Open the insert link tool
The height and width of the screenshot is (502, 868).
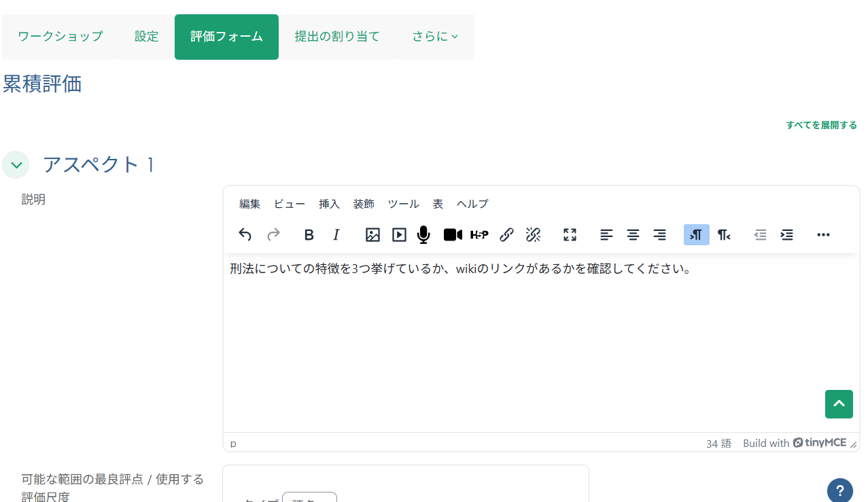pyautogui.click(x=506, y=234)
